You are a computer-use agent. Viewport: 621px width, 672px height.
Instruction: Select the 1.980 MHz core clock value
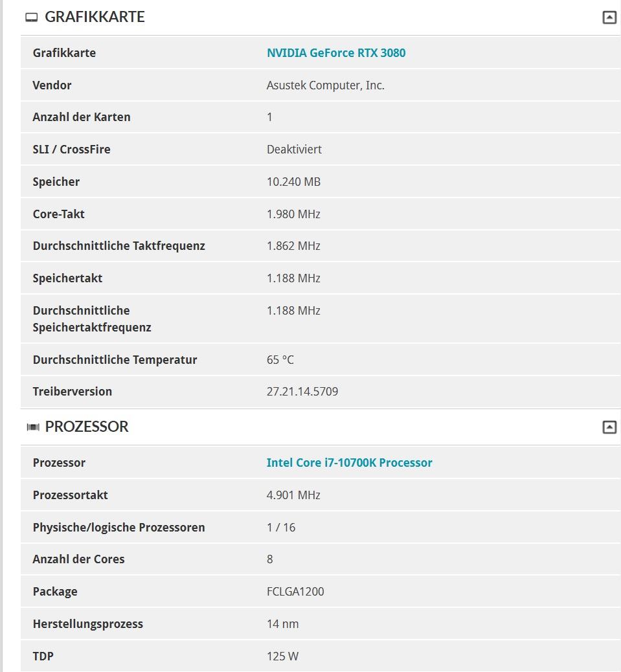(293, 214)
